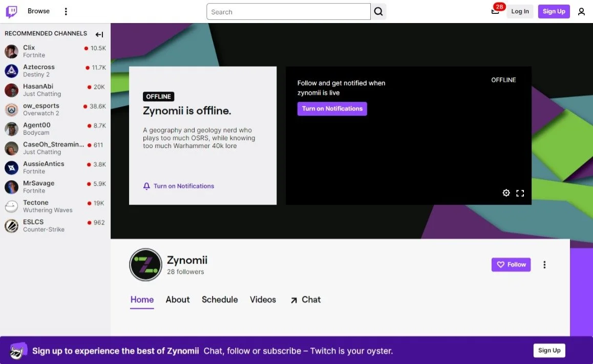Click the AussieAntics channel name

pos(44,164)
